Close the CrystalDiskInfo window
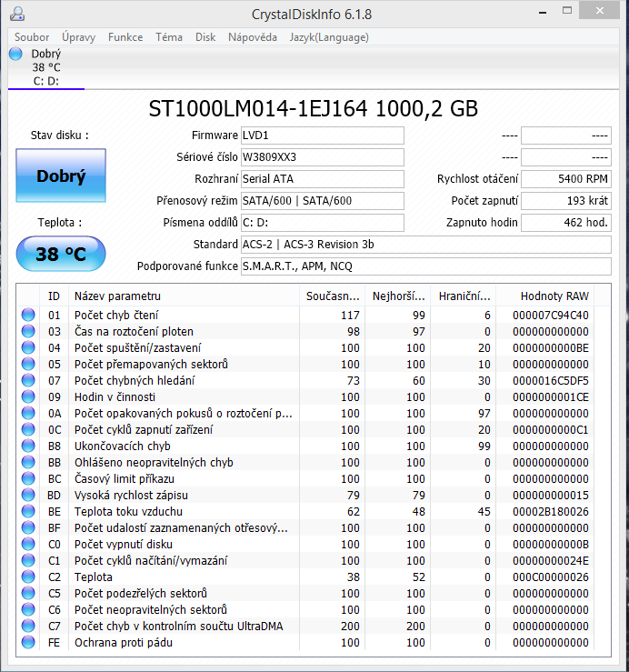Viewport: 629px width, 672px height. tap(599, 11)
